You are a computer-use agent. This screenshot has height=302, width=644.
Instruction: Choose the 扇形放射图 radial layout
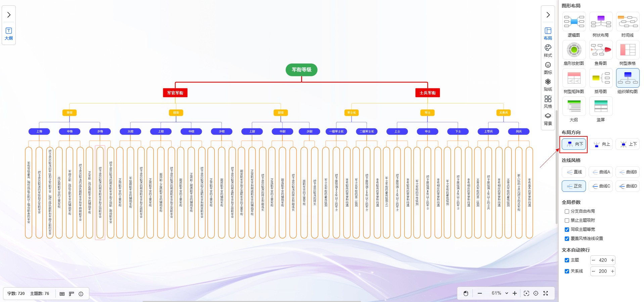coord(574,53)
